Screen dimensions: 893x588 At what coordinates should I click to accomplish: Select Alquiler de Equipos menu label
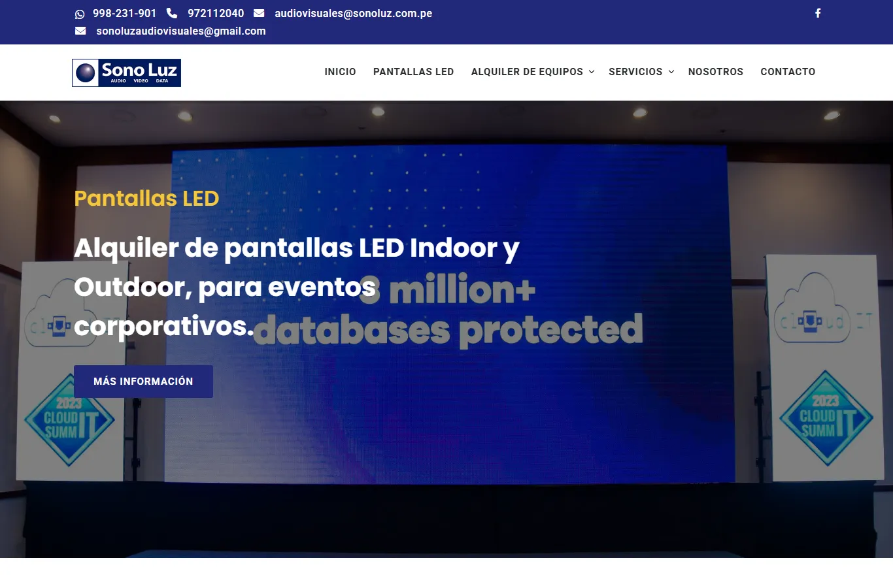pos(527,72)
